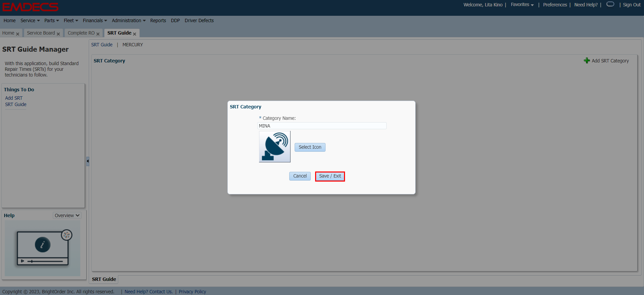
Task: Switch to the Service Board tab
Action: tap(41, 33)
